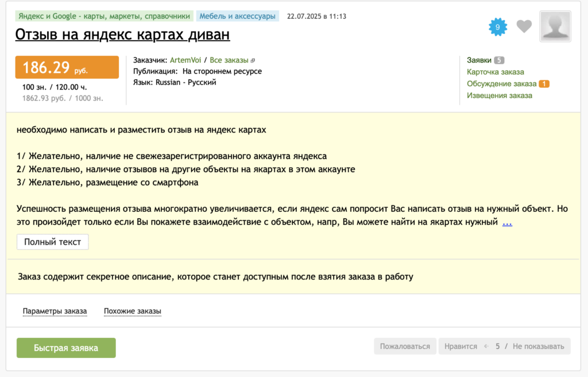Open customer profile ArtemVoi
The height and width of the screenshot is (377, 588).
pyautogui.click(x=185, y=60)
